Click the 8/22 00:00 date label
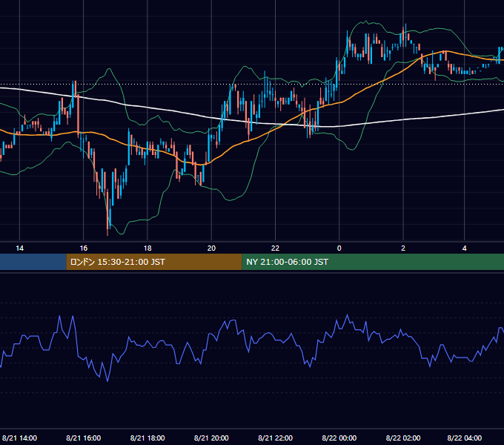This screenshot has height=445, width=504. click(x=339, y=438)
